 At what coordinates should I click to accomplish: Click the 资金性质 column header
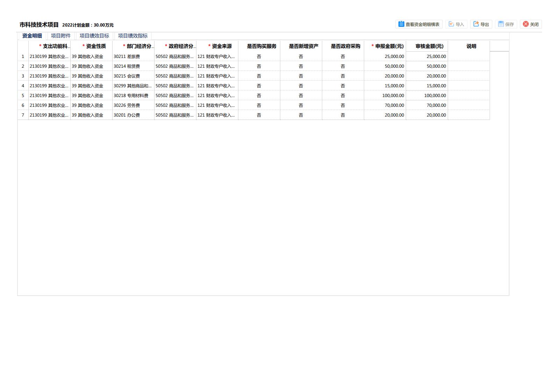(91, 46)
